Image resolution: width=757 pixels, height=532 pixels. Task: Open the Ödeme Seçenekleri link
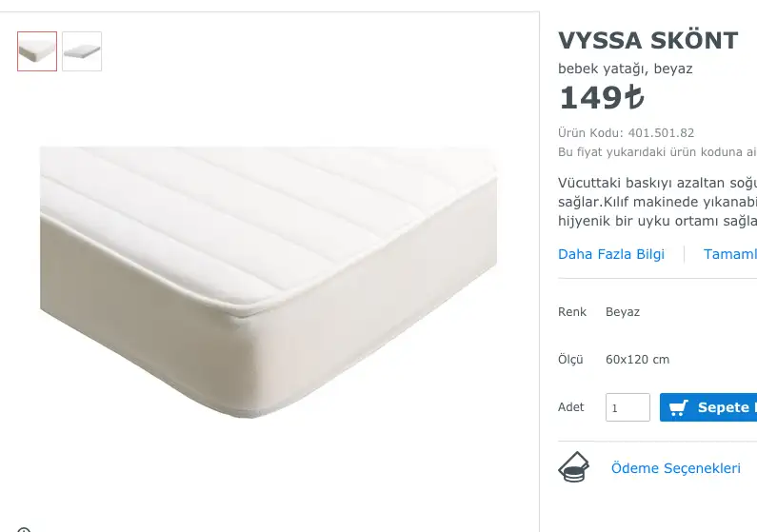[676, 468]
